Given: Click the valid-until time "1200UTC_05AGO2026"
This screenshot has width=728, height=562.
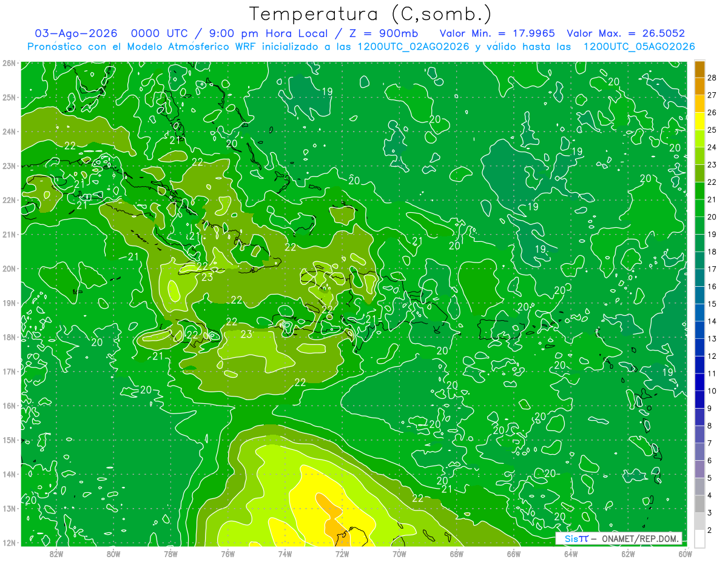Looking at the screenshot, I should pyautogui.click(x=639, y=47).
